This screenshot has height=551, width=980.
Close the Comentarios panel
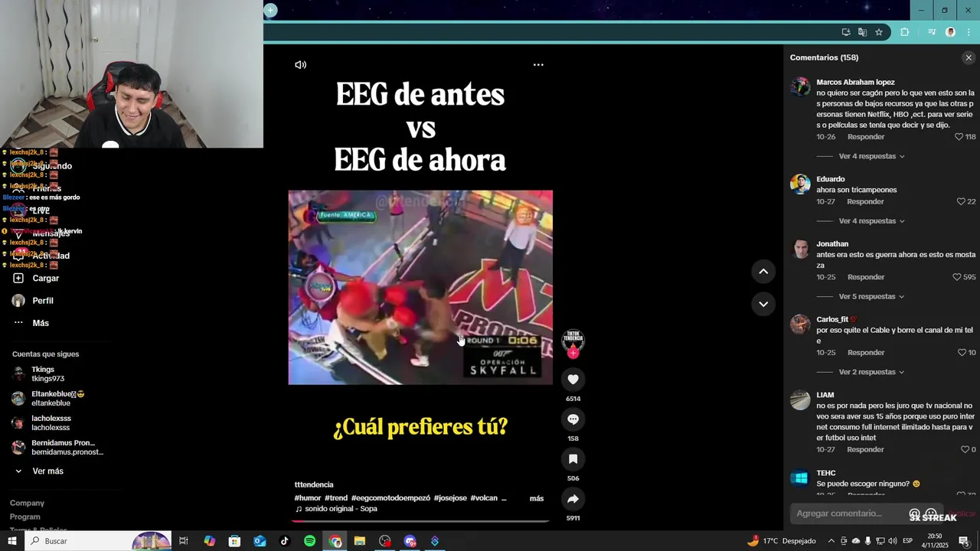pos(969,57)
